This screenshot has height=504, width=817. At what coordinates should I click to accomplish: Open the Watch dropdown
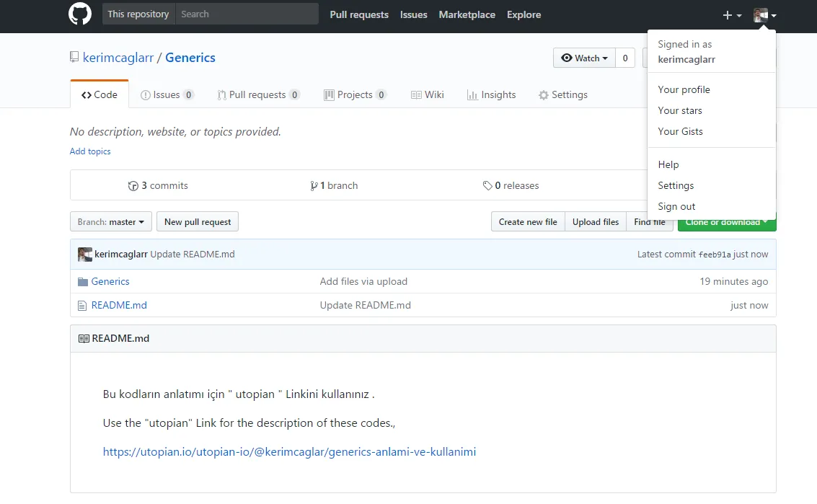click(584, 58)
